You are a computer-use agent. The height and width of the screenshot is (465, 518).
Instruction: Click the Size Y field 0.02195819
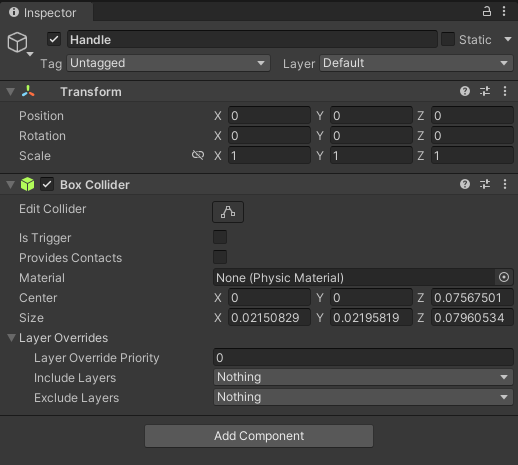pos(371,317)
